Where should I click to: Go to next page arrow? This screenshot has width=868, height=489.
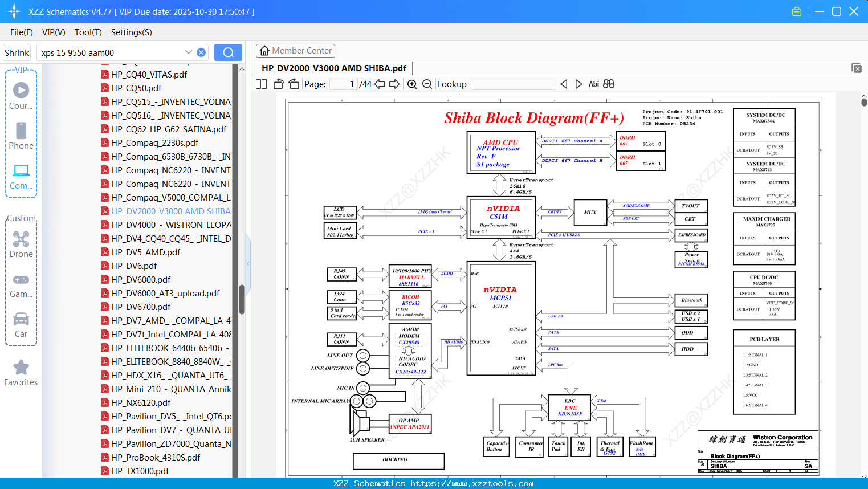[x=394, y=84]
